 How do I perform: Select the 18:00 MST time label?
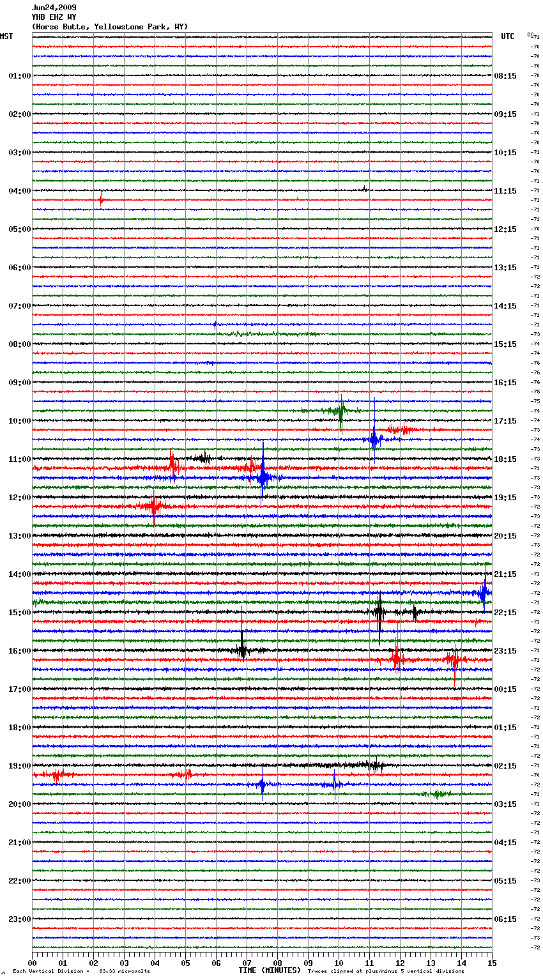click(20, 728)
